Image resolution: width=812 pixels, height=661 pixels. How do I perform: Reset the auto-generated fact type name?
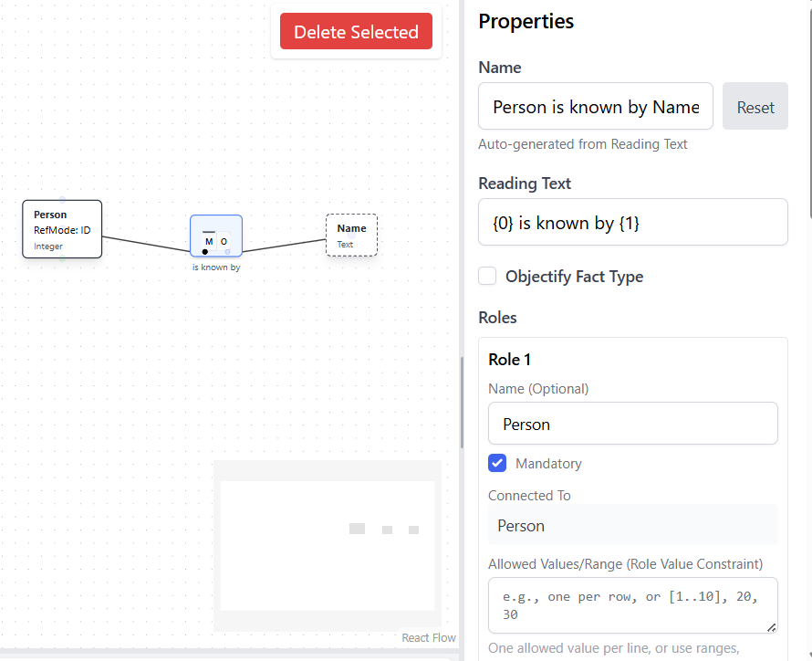(x=755, y=106)
